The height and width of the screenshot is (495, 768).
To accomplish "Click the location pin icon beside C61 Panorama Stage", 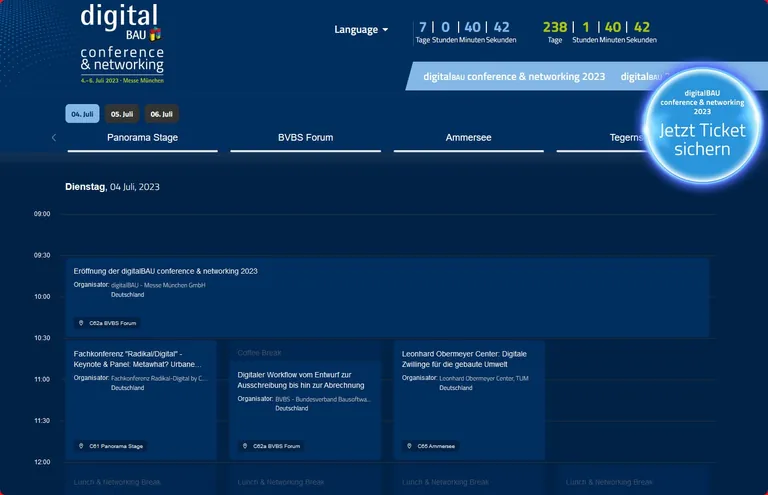I will [81, 446].
